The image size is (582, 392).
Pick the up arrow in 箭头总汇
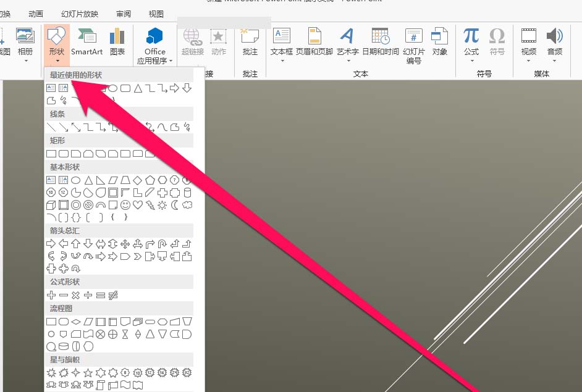[76, 244]
